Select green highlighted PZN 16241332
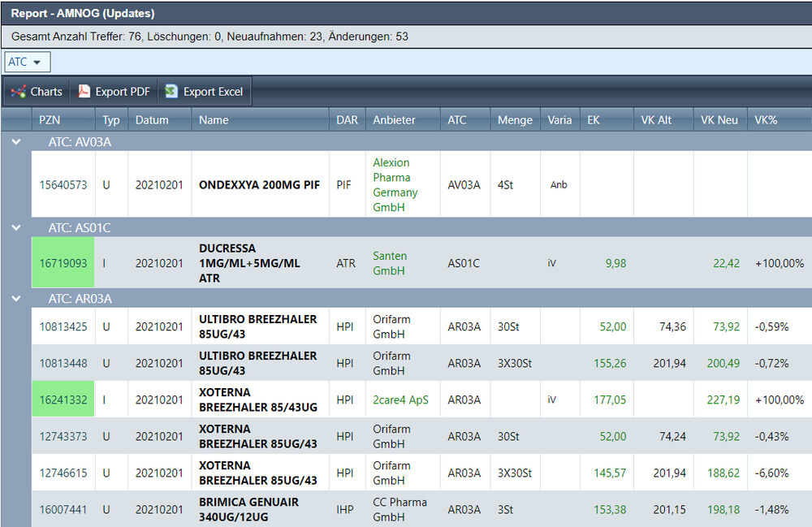812x527 pixels. point(63,400)
